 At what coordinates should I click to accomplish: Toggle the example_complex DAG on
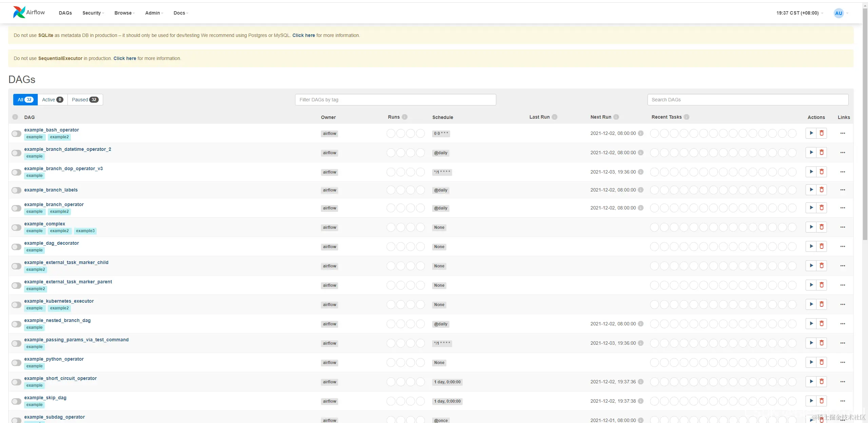[x=16, y=227]
